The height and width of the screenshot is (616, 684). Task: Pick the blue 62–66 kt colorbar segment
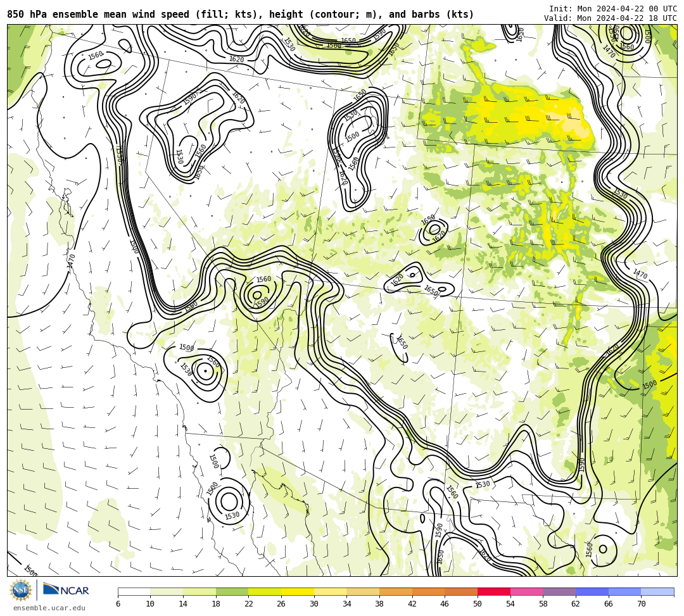(x=592, y=591)
